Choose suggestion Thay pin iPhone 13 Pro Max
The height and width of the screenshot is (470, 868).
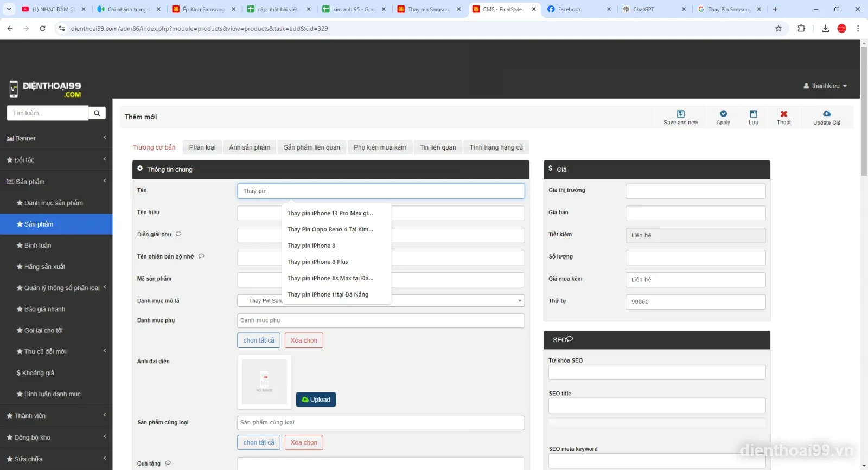336,213
